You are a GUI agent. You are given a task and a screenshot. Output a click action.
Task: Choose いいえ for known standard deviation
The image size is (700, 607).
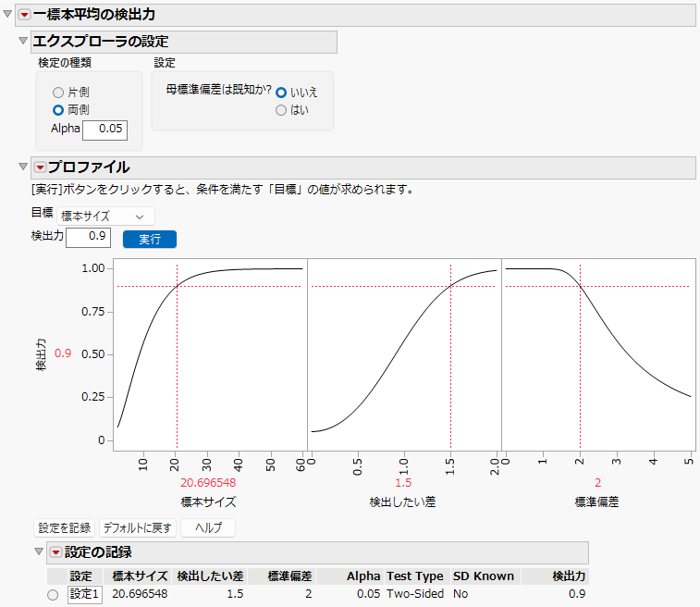point(281,93)
